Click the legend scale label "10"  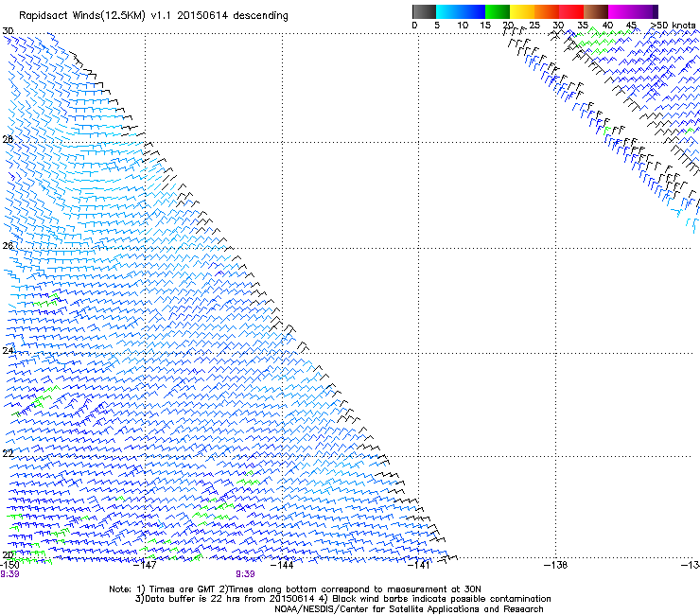click(463, 26)
